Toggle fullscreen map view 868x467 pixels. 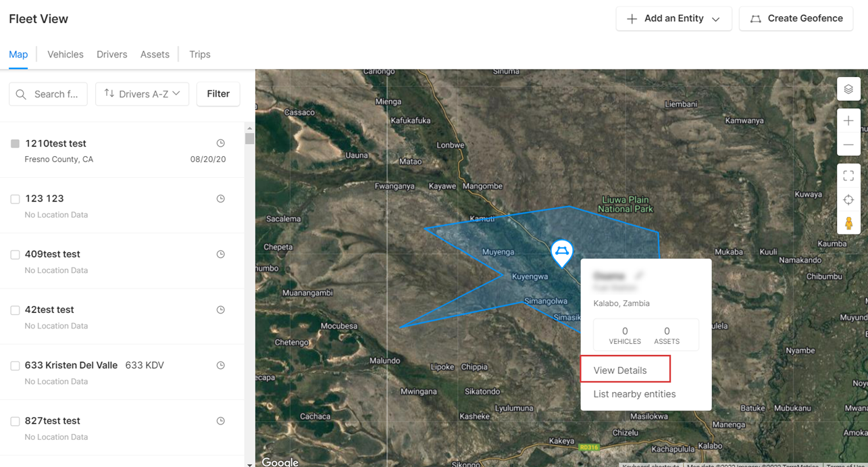coord(848,176)
